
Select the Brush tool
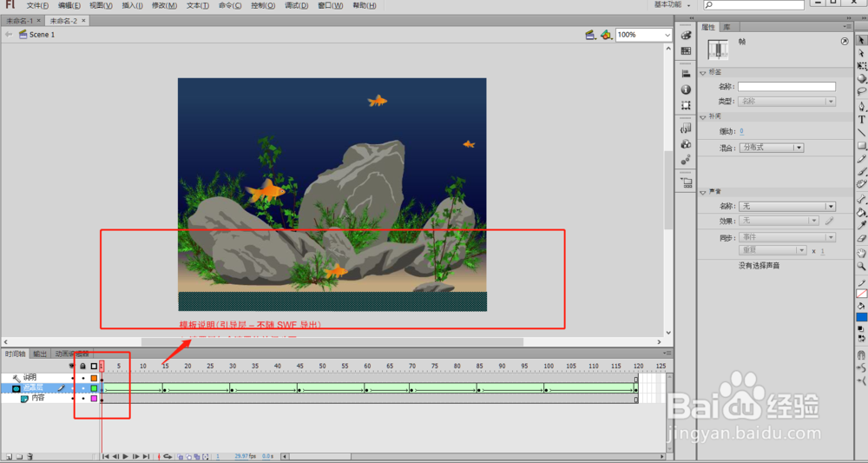pyautogui.click(x=861, y=171)
